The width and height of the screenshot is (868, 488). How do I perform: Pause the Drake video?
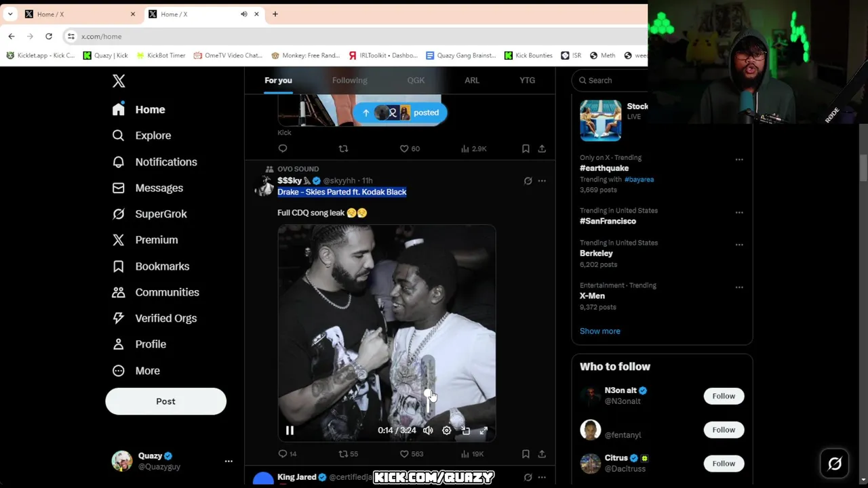click(290, 430)
